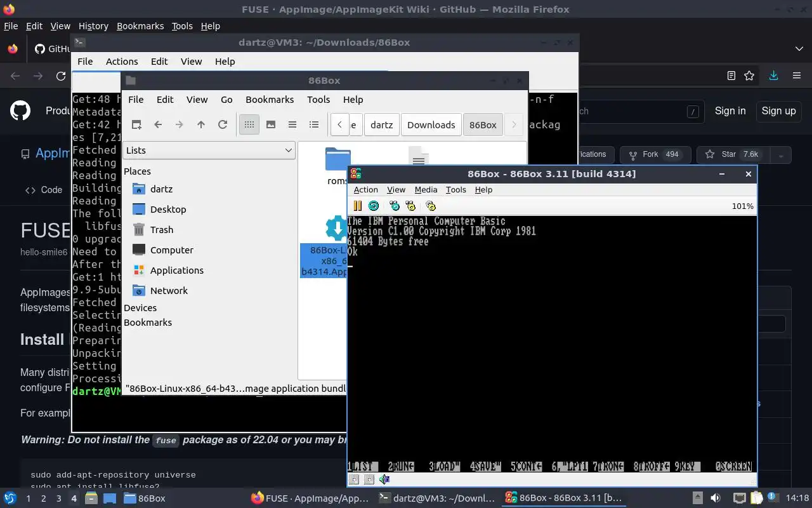Open Firefox History menu
The image size is (812, 508).
[93, 26]
